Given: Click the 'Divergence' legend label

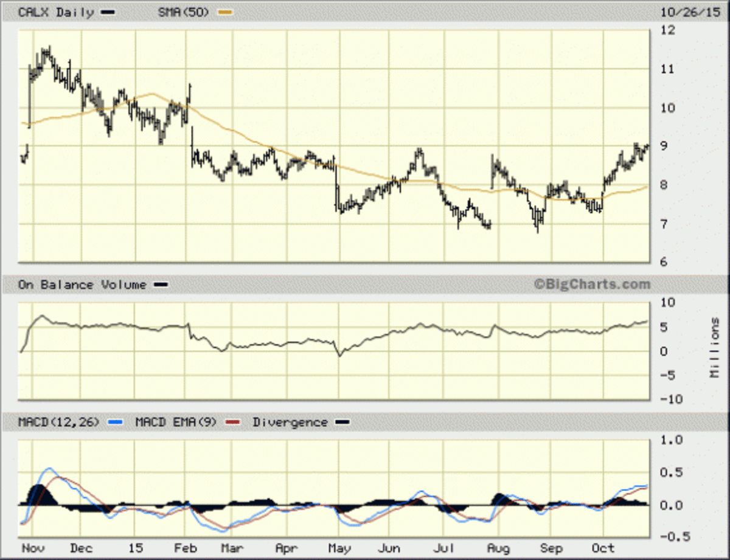Looking at the screenshot, I should [290, 422].
